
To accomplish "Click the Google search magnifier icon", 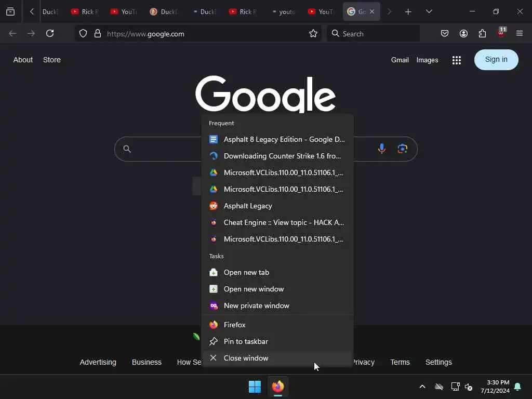I will tap(127, 149).
